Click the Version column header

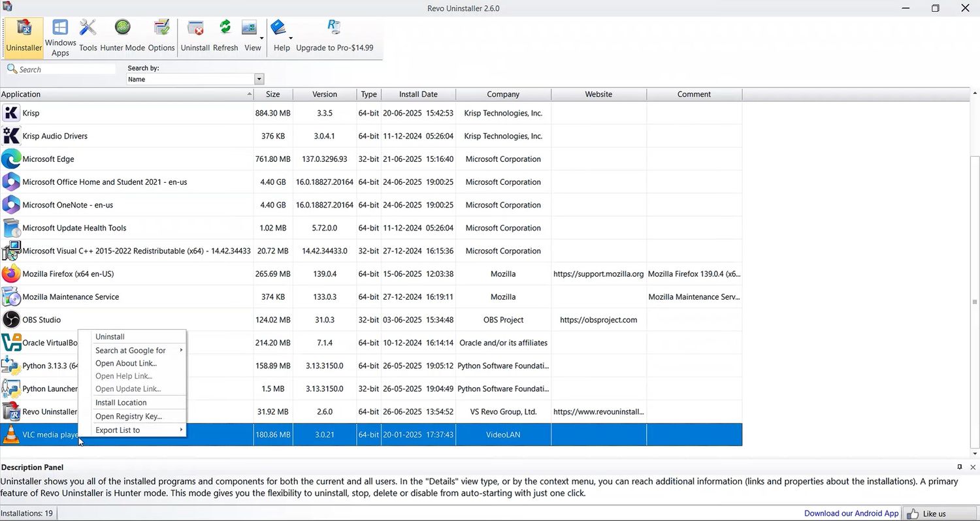point(325,94)
